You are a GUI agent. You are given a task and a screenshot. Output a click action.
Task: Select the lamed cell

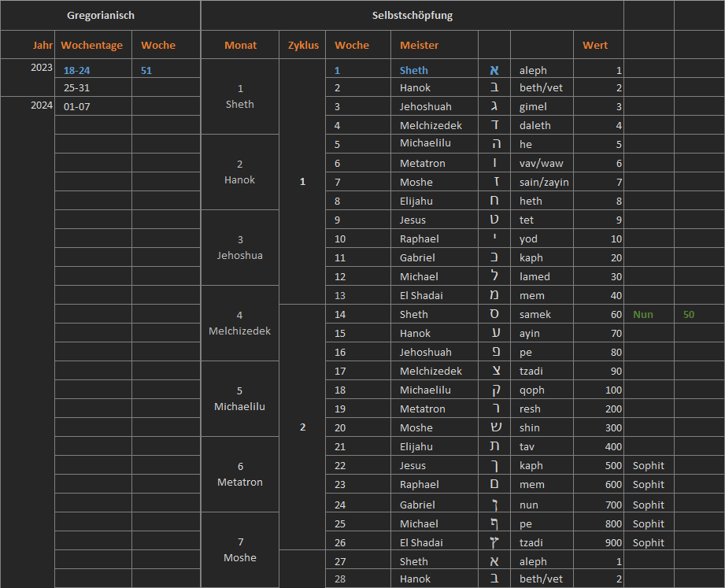pyautogui.click(x=542, y=276)
